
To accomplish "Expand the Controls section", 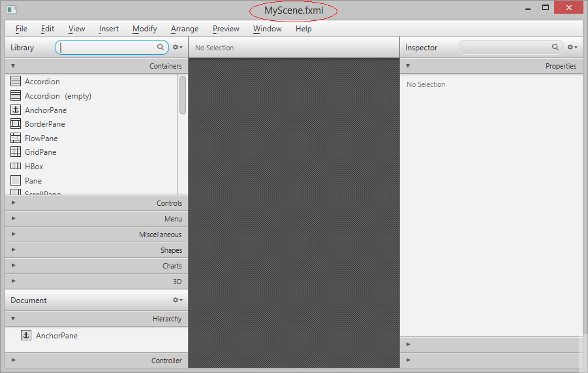I will coord(97,203).
